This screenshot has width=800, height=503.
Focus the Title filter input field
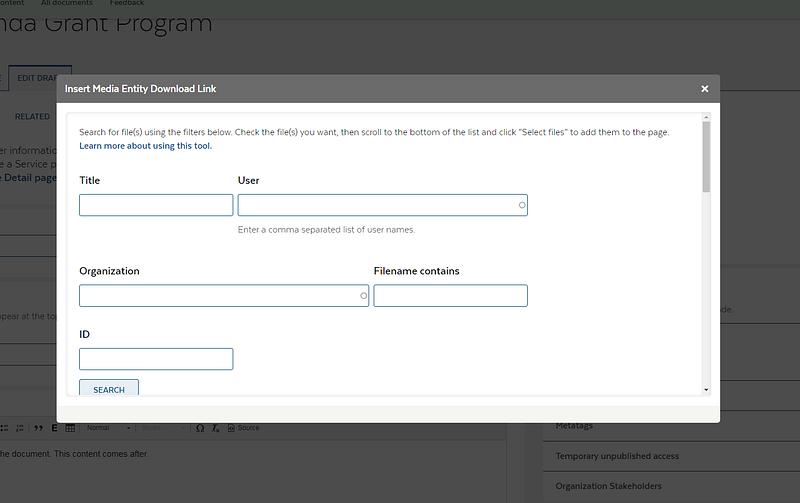[156, 205]
